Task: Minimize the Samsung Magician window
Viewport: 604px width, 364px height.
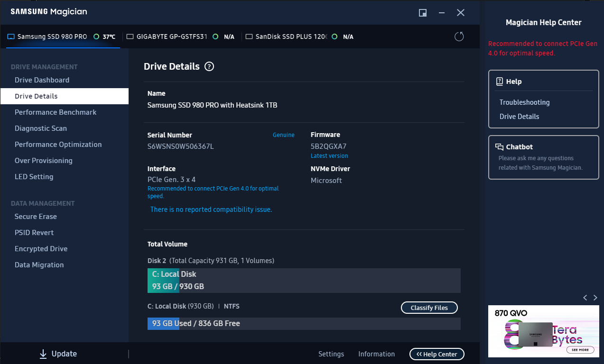Action: 442,13
